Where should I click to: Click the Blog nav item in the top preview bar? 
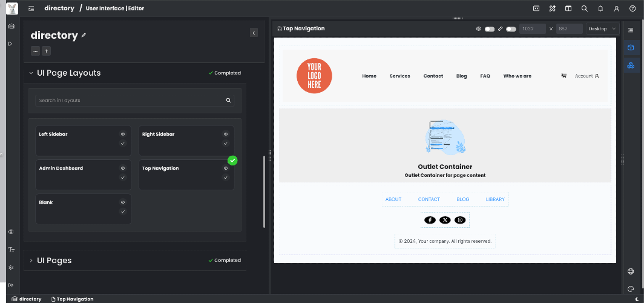click(x=462, y=76)
